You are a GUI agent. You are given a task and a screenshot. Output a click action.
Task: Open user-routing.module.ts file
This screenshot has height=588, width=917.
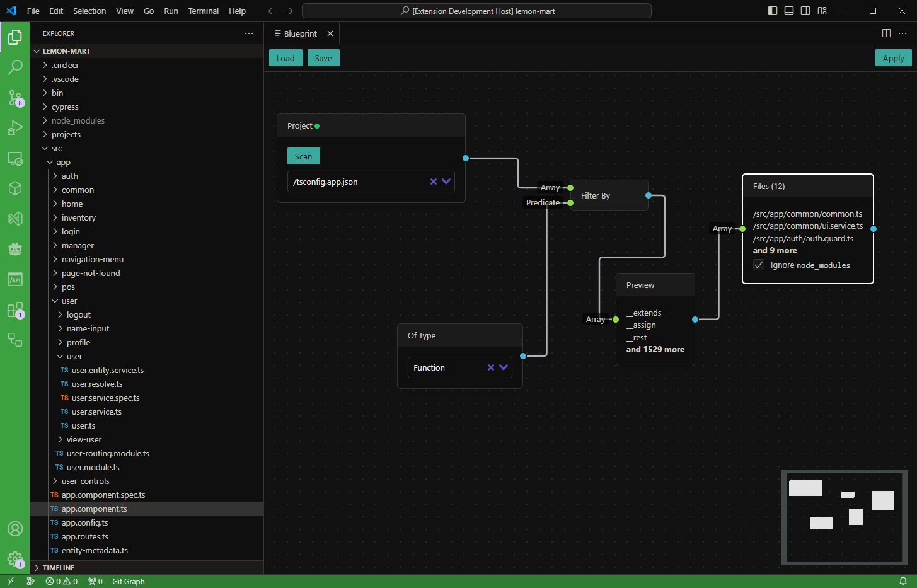coord(147,453)
